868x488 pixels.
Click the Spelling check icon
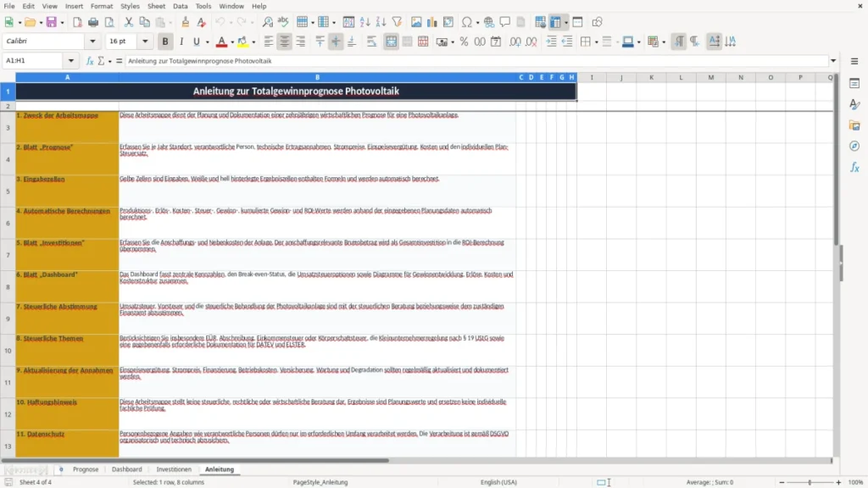283,22
